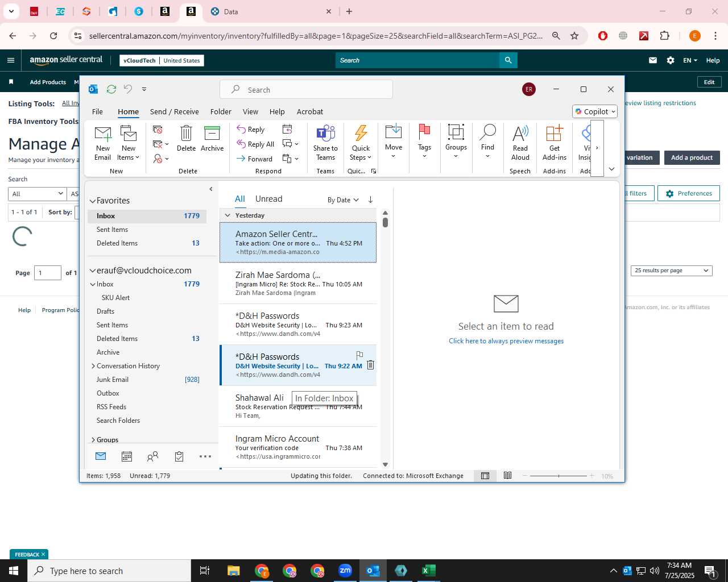Collapse Yesterday message group
The width and height of the screenshot is (728, 582).
(227, 215)
